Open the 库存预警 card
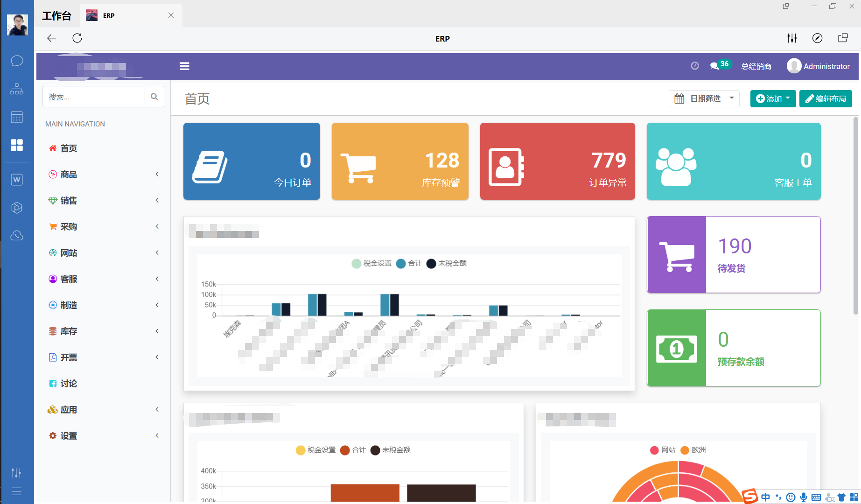Screen dimensions: 861x504 [x=400, y=161]
